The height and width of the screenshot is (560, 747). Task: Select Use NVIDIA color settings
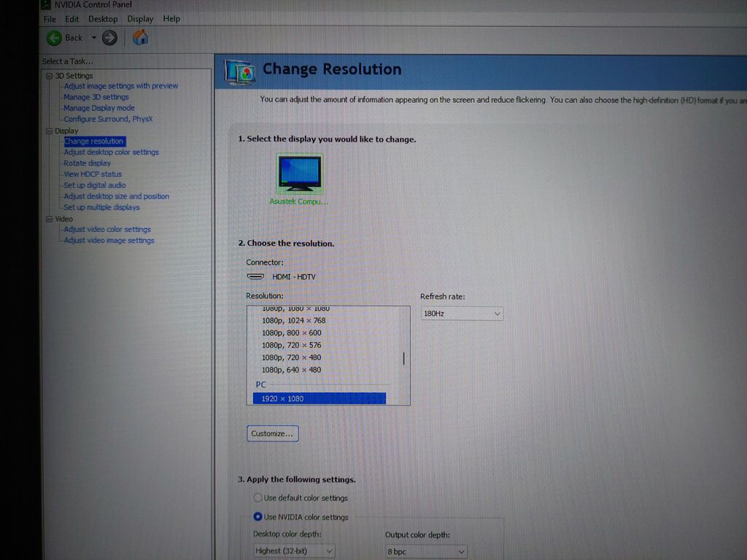click(258, 517)
